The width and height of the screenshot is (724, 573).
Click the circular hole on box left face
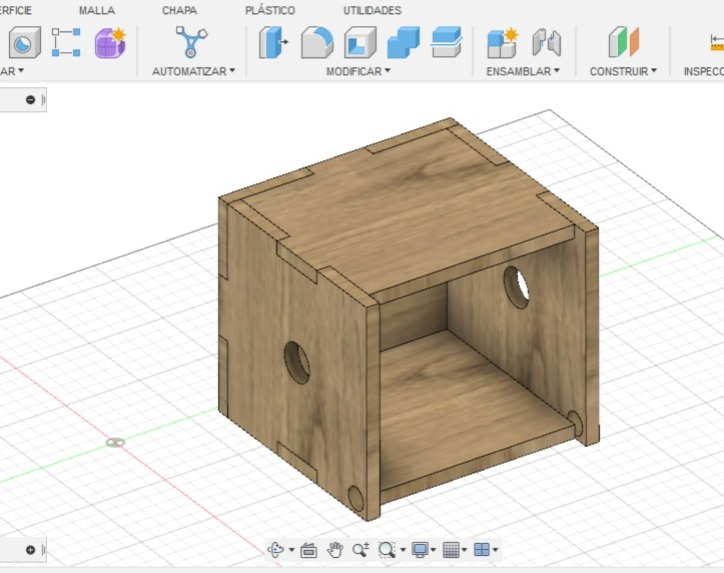(297, 362)
